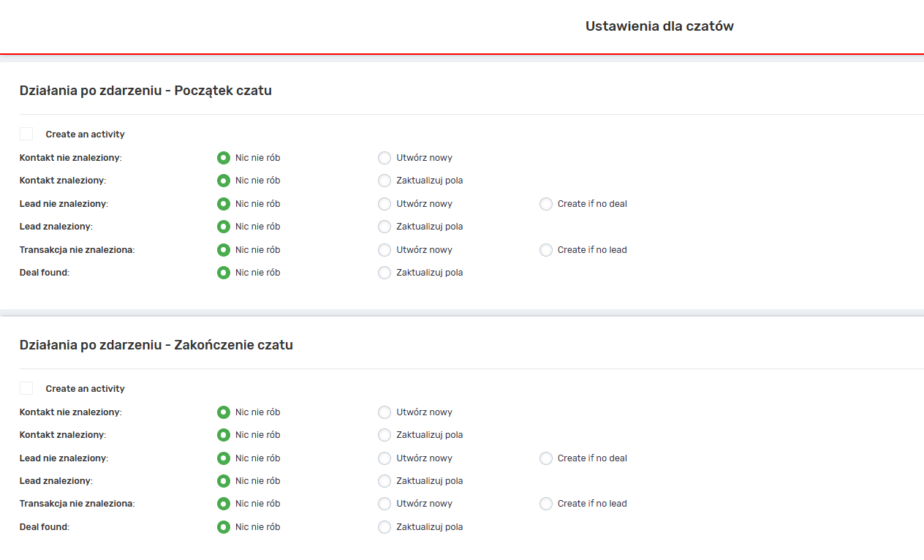Choose Zaktualizuj pola for Kontakt znaleziony, Zakończenie czatu

pyautogui.click(x=385, y=435)
